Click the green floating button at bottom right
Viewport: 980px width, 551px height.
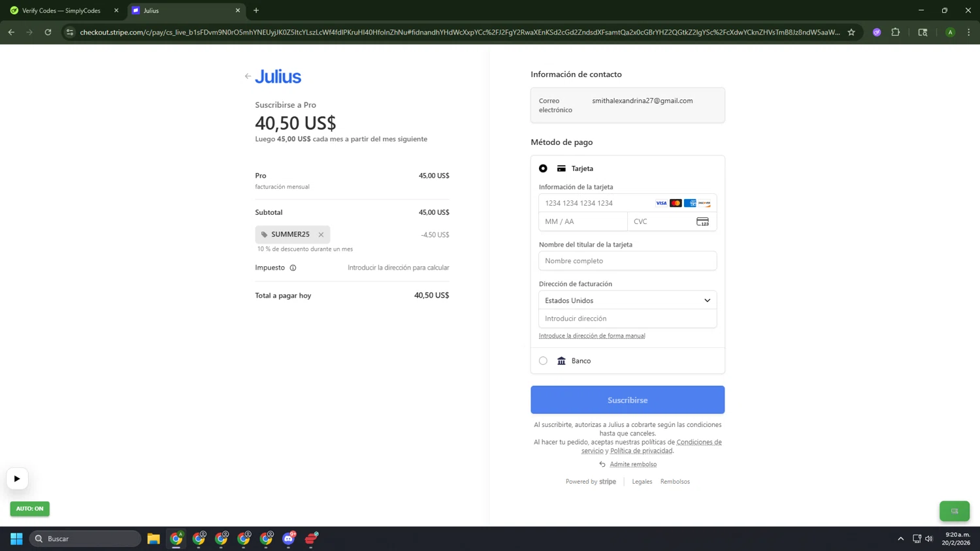[x=955, y=511]
